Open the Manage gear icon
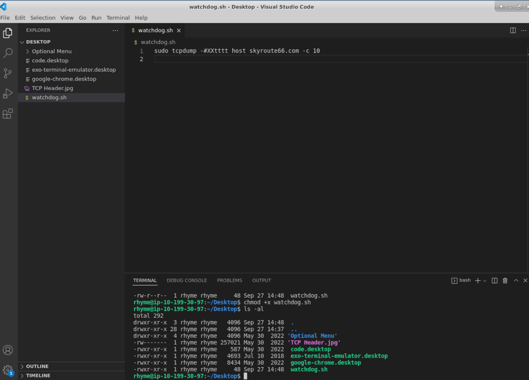Viewport: 529px width, 380px height. [x=8, y=370]
